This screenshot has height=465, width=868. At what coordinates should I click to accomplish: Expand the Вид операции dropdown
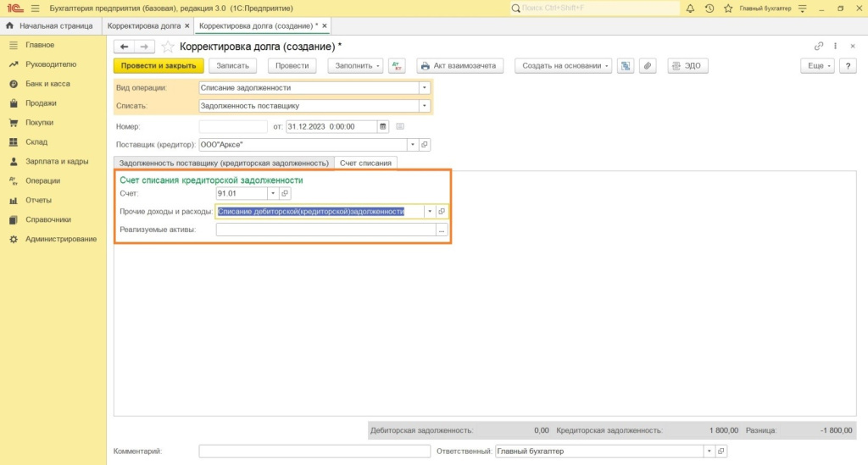tap(425, 87)
